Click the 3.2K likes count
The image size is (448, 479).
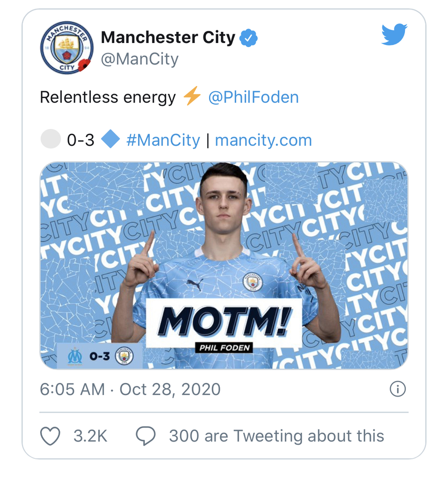coord(90,436)
